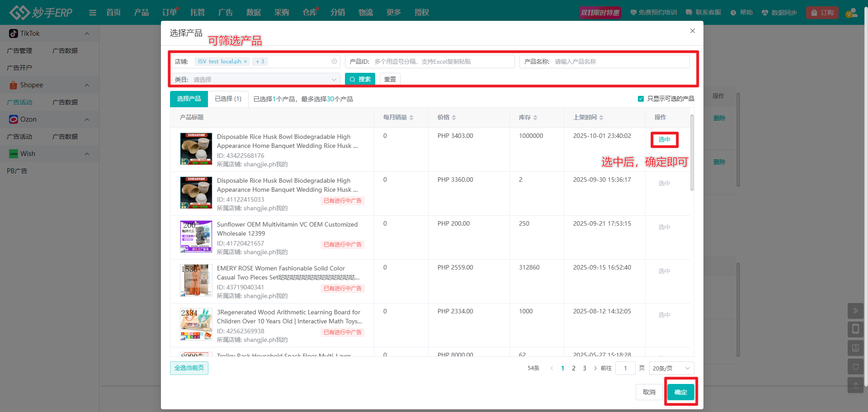Open the 20条/页 page size dropdown
Image resolution: width=868 pixels, height=412 pixels.
click(671, 368)
